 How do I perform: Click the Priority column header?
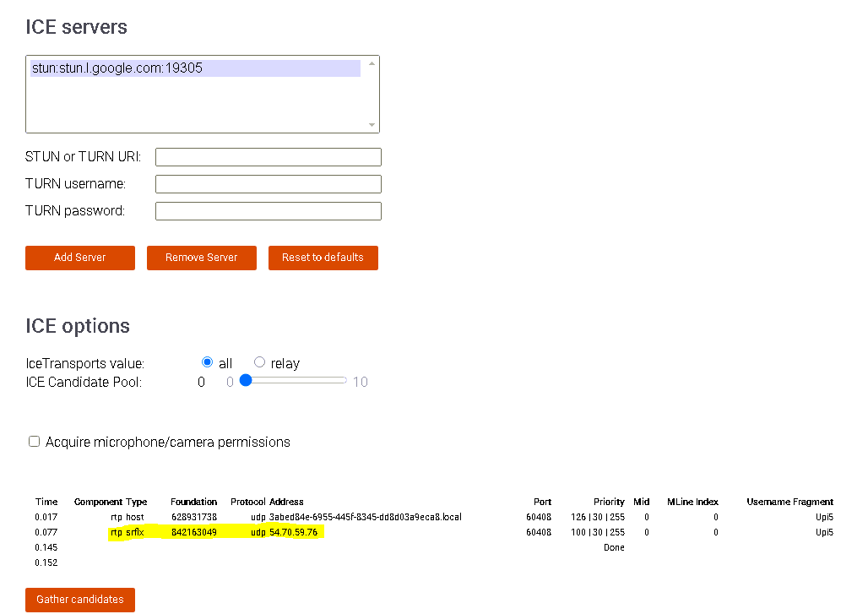608,502
